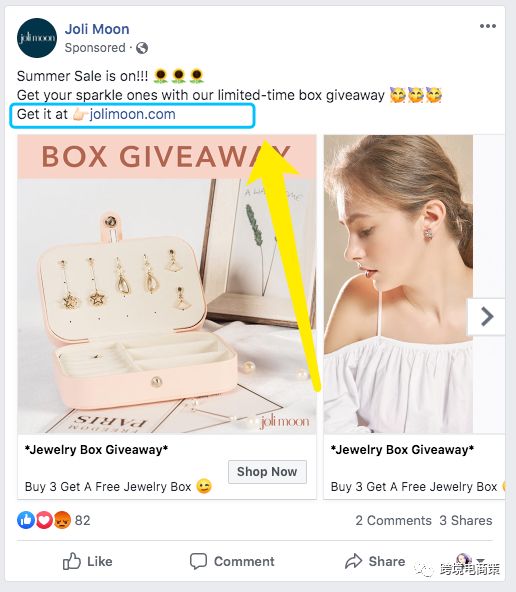The width and height of the screenshot is (516, 592).
Task: Open the post options three-dots menu
Action: (488, 26)
